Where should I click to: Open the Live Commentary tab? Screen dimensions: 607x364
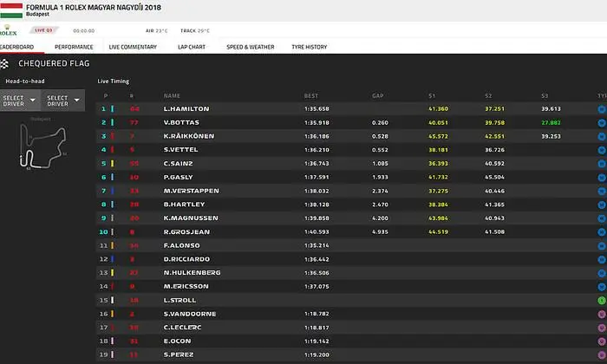133,47
